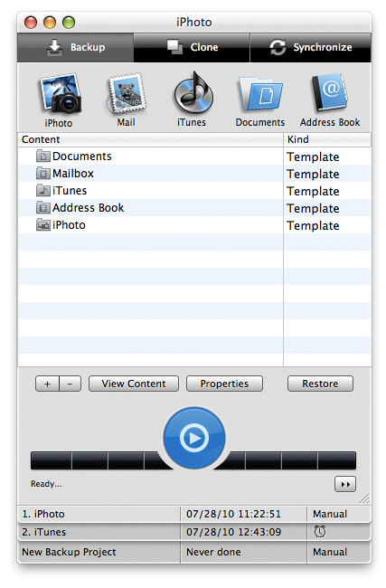Click the Mailbox folder icon in Content list

click(43, 173)
